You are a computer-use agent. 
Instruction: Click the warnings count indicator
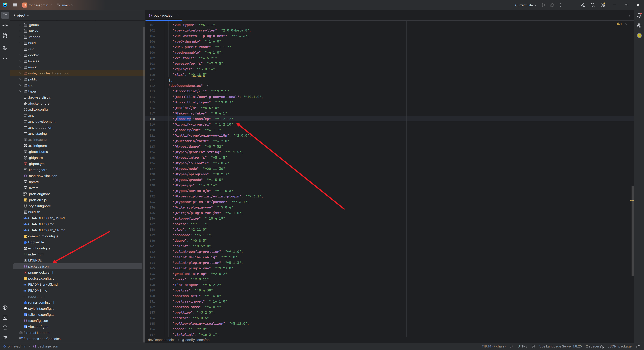click(619, 24)
